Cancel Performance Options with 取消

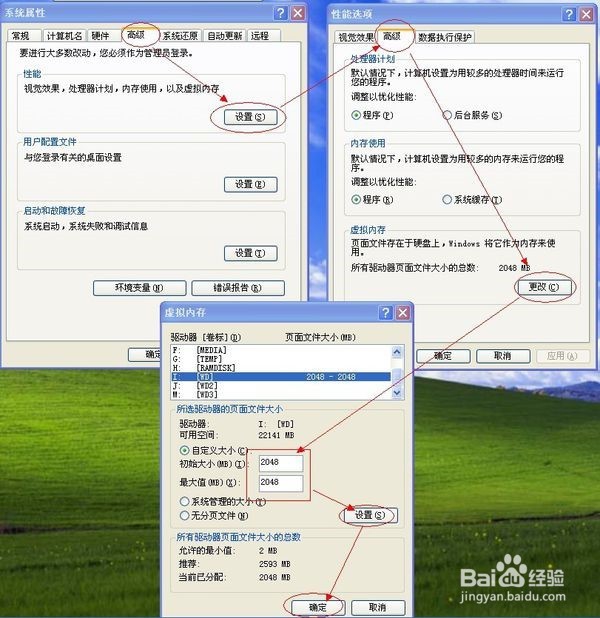pyautogui.click(x=503, y=356)
